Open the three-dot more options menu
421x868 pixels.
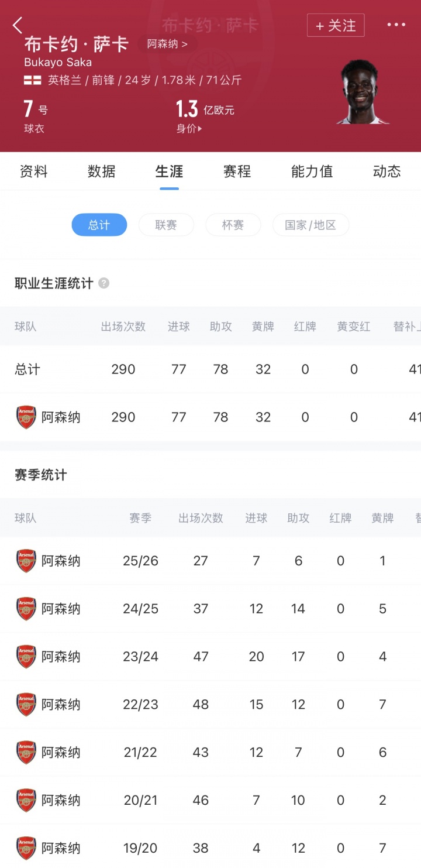(x=396, y=25)
